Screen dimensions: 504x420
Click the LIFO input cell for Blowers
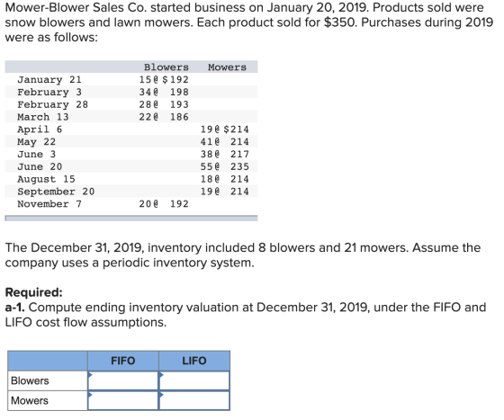click(194, 380)
